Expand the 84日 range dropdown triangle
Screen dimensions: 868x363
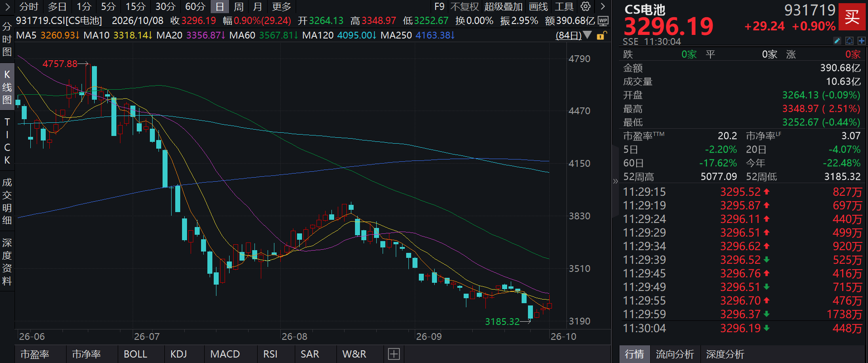(587, 35)
